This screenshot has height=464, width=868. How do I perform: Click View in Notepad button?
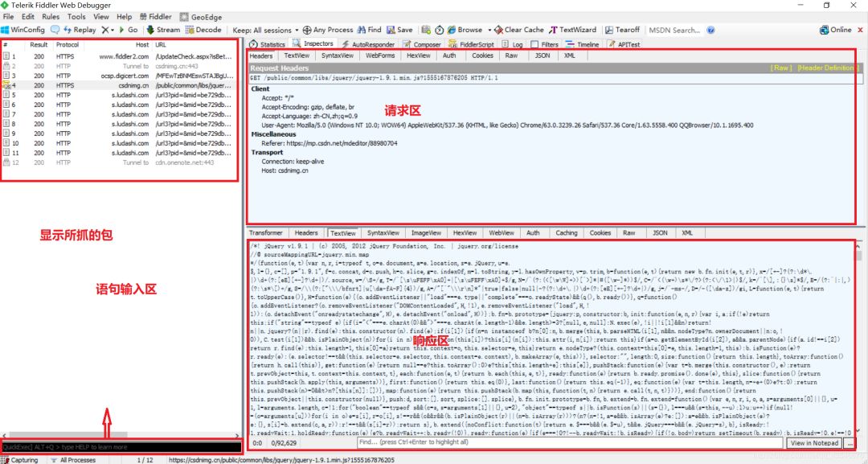pos(814,443)
